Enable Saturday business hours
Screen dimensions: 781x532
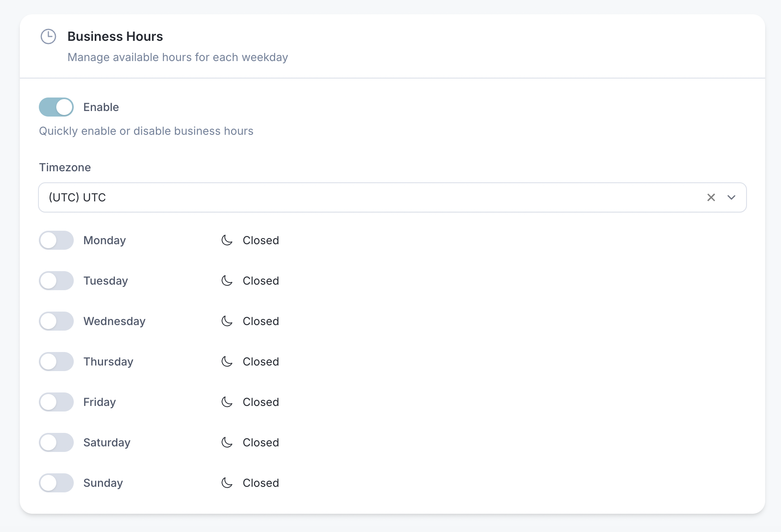click(x=56, y=442)
